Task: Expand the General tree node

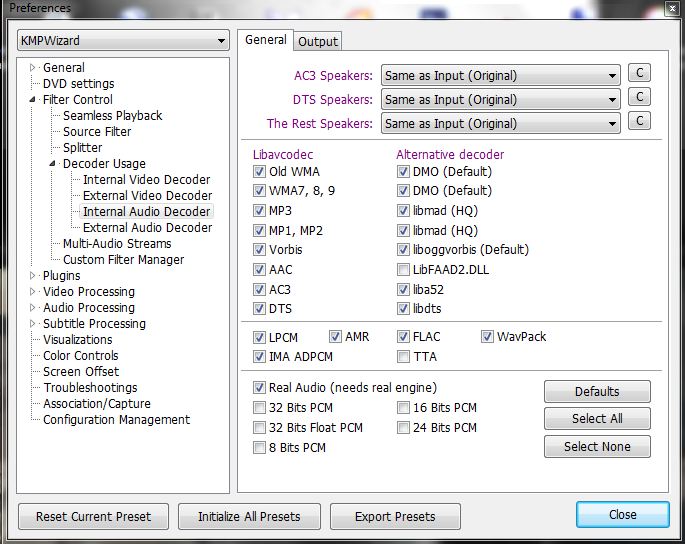Action: [x=32, y=68]
